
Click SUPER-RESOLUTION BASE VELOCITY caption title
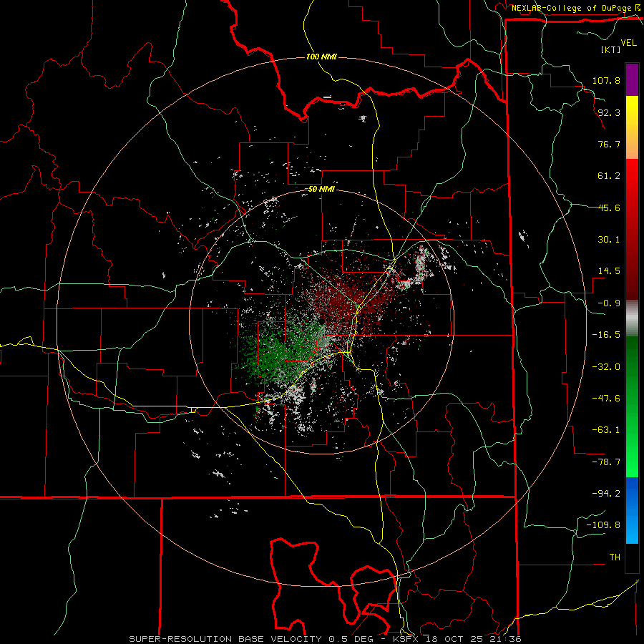[225, 639]
